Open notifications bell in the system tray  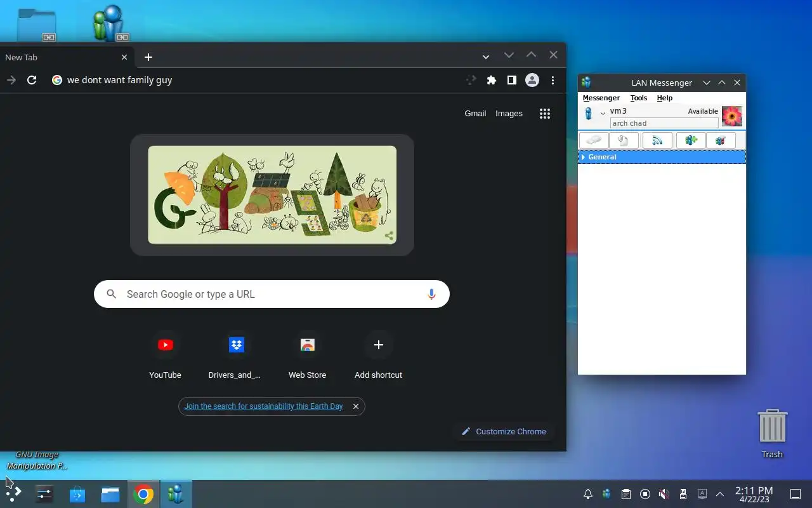click(588, 494)
